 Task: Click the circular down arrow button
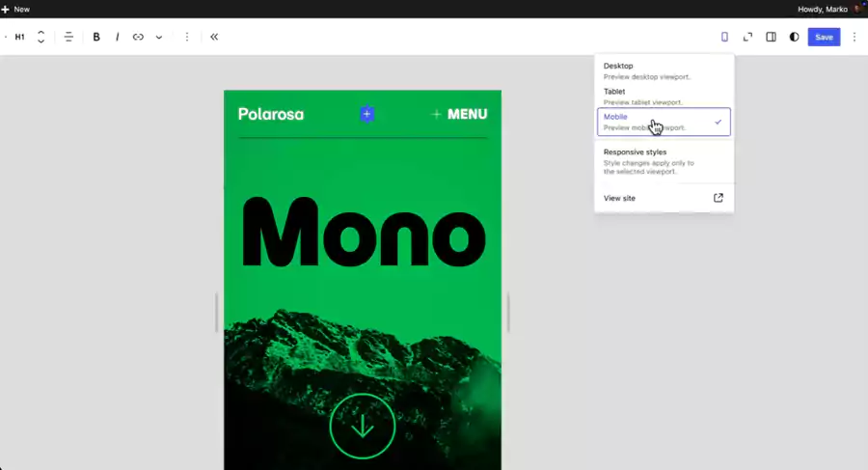[363, 427]
